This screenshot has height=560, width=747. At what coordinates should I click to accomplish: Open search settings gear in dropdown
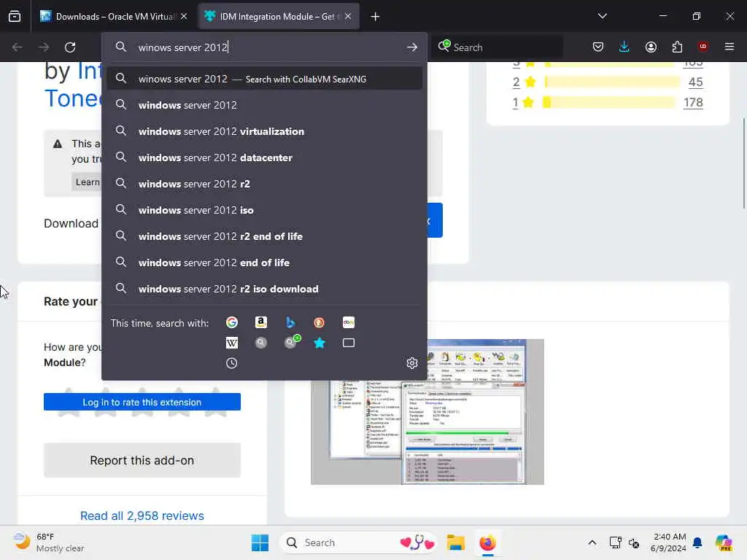click(x=412, y=363)
